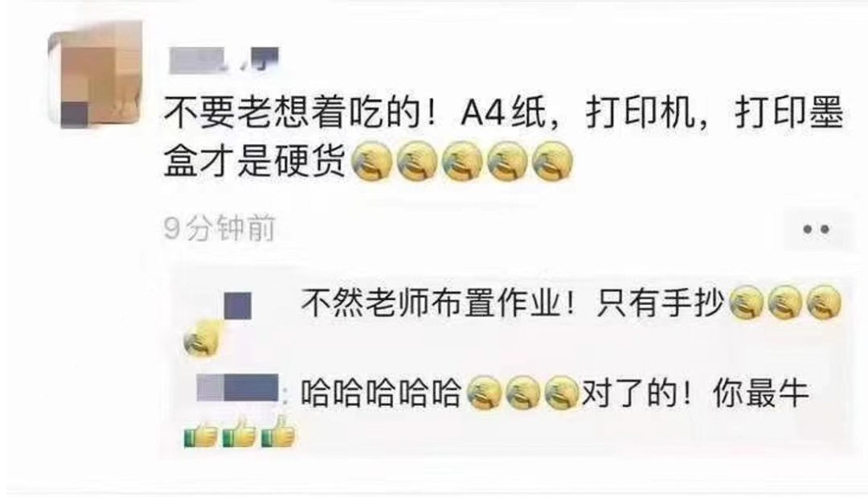Open the two-dot more options button
The width and height of the screenshot is (868, 497).
pos(816,229)
